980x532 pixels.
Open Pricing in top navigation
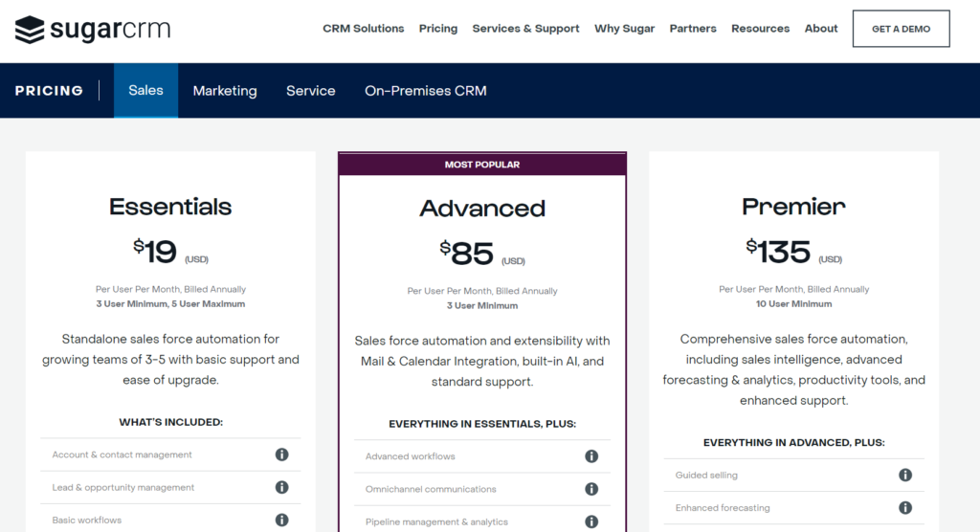(x=438, y=29)
